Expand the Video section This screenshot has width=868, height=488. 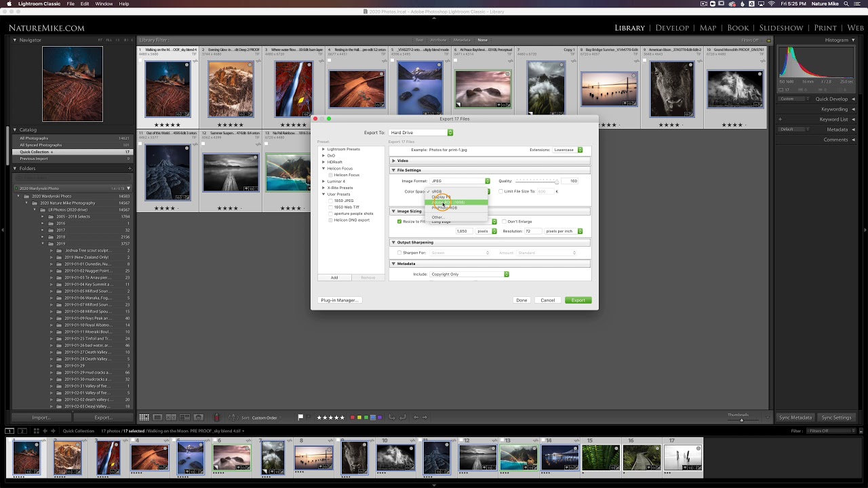click(393, 161)
